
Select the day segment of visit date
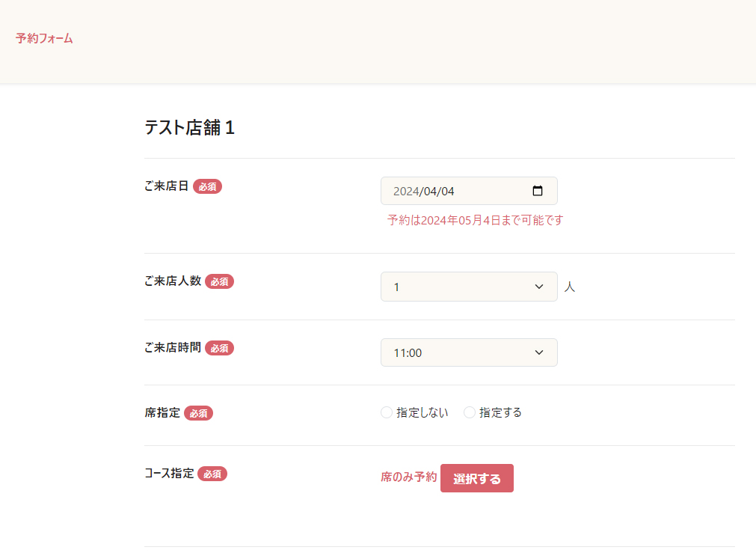click(446, 191)
